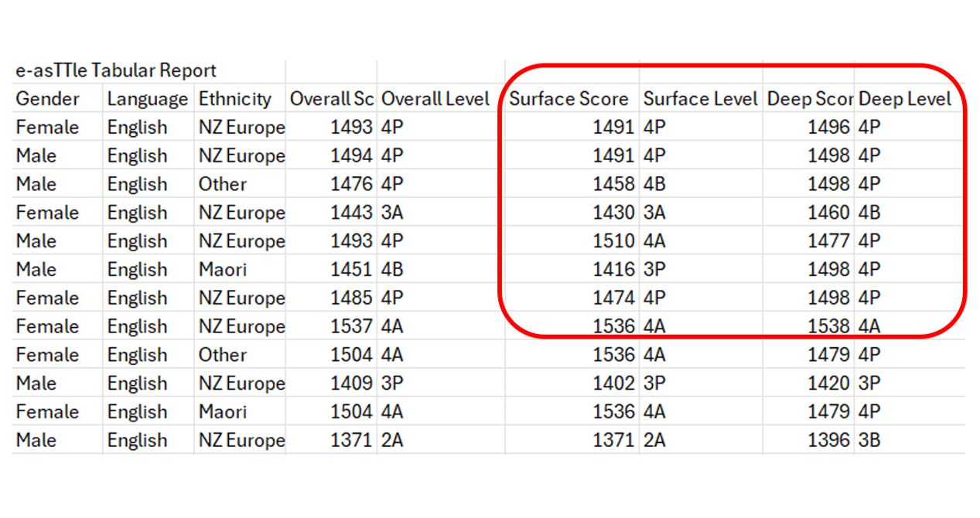Click the surface score value 1510
Image resolution: width=980 pixels, height=518 pixels.
pos(613,241)
